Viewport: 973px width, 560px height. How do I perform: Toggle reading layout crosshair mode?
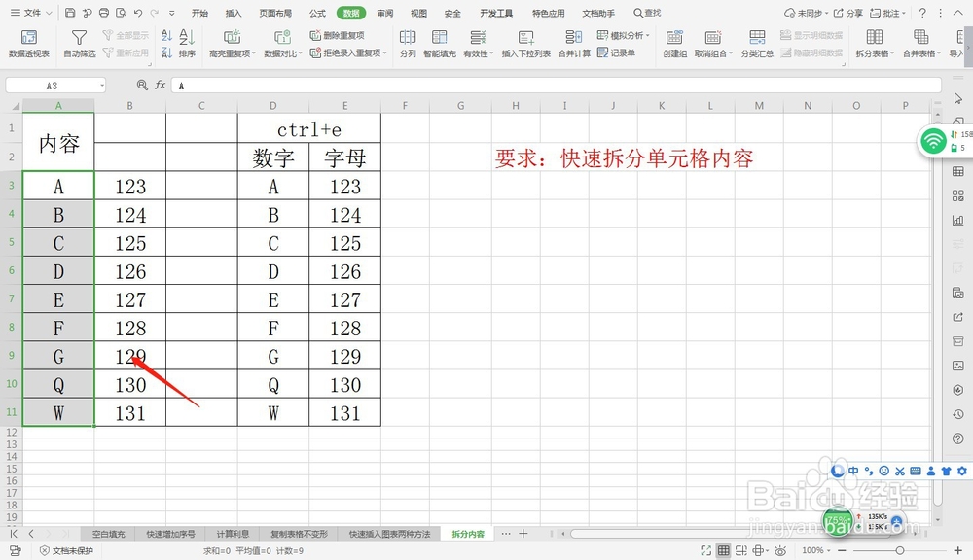point(758,550)
